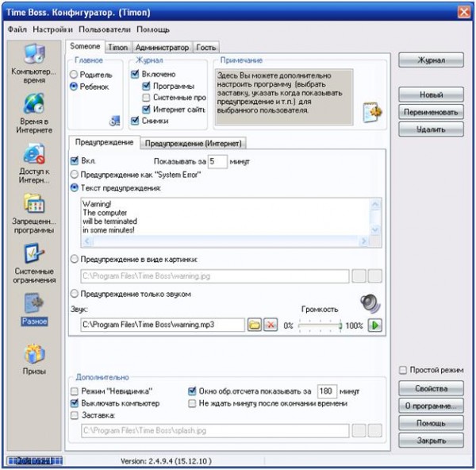The width and height of the screenshot is (476, 470).
Task: Open the Пользователи menu
Action: click(105, 29)
